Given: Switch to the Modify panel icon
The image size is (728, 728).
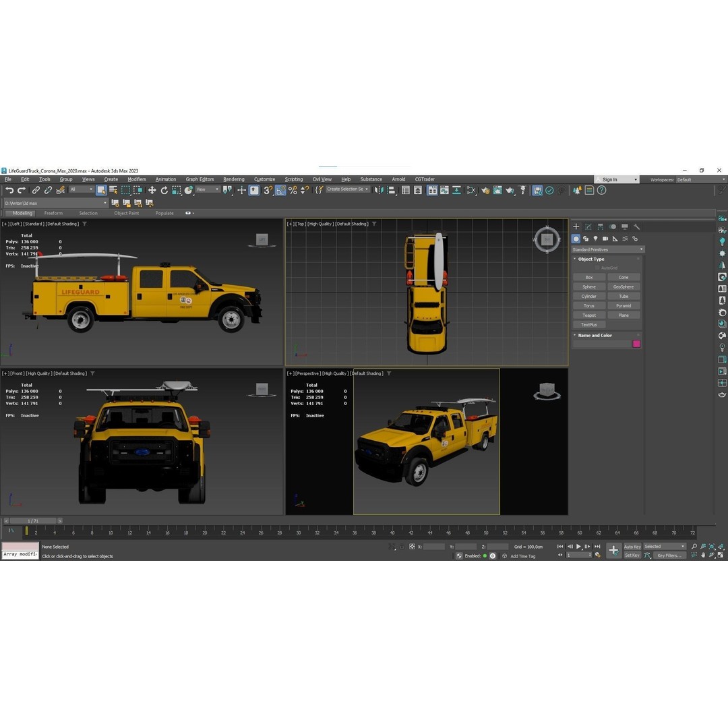Looking at the screenshot, I should (x=587, y=227).
